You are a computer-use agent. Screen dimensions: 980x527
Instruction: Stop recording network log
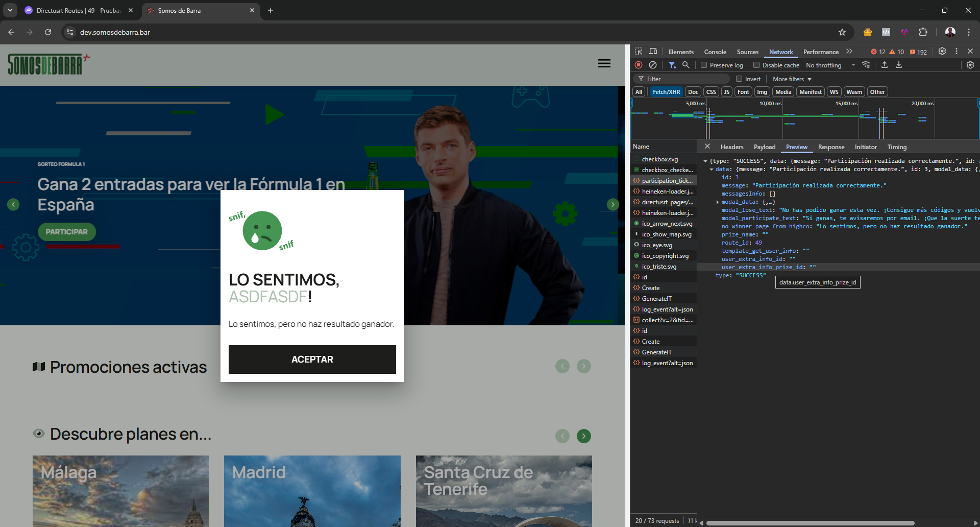(639, 65)
